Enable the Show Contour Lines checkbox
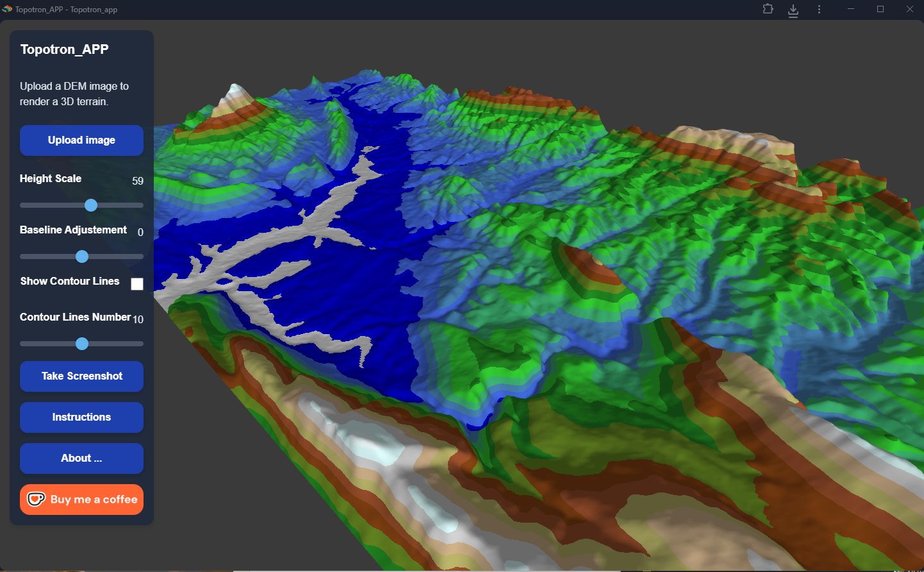 click(x=137, y=284)
